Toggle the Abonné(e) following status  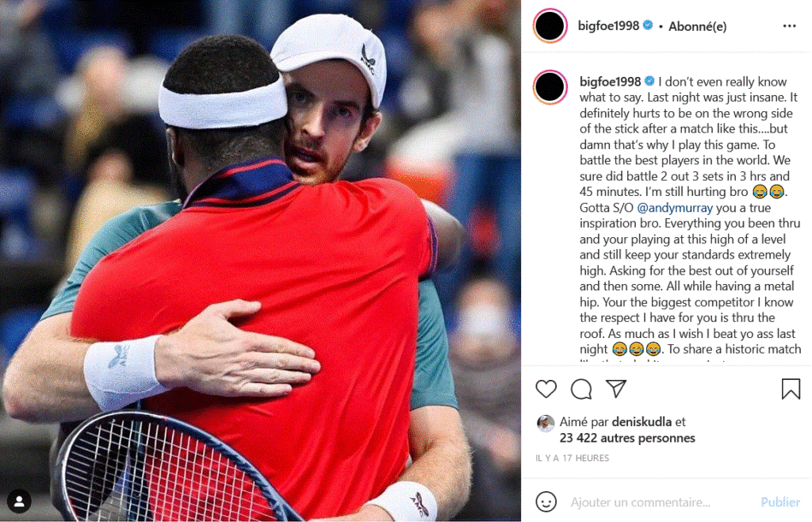coord(697,26)
